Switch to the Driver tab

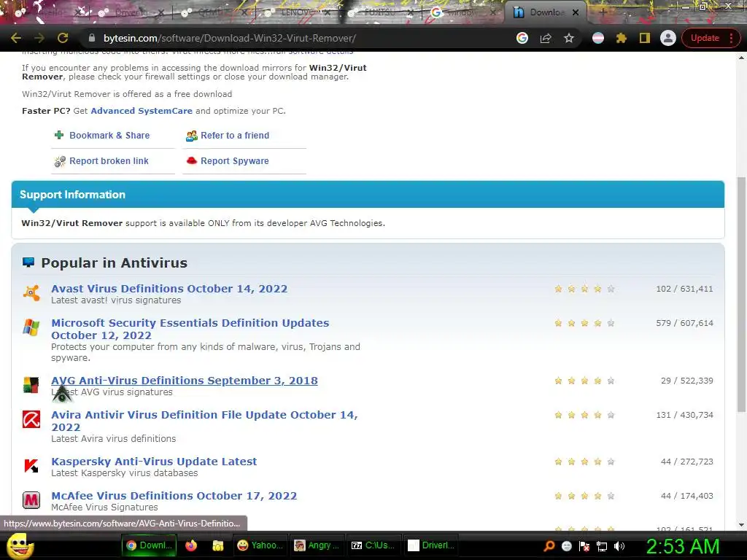tap(131, 13)
